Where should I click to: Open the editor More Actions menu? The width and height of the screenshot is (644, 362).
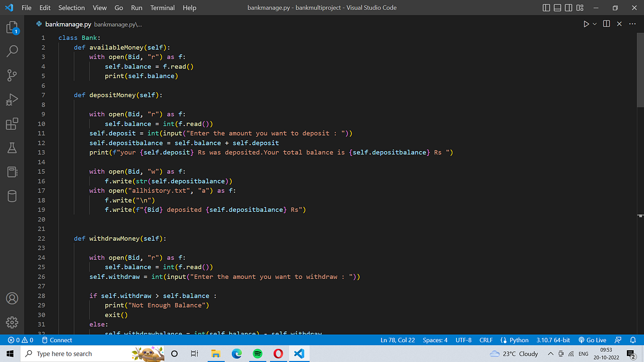(632, 24)
